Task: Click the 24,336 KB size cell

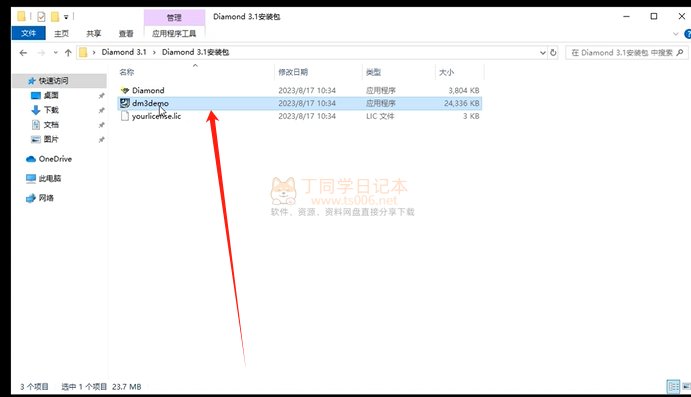Action: [x=461, y=103]
